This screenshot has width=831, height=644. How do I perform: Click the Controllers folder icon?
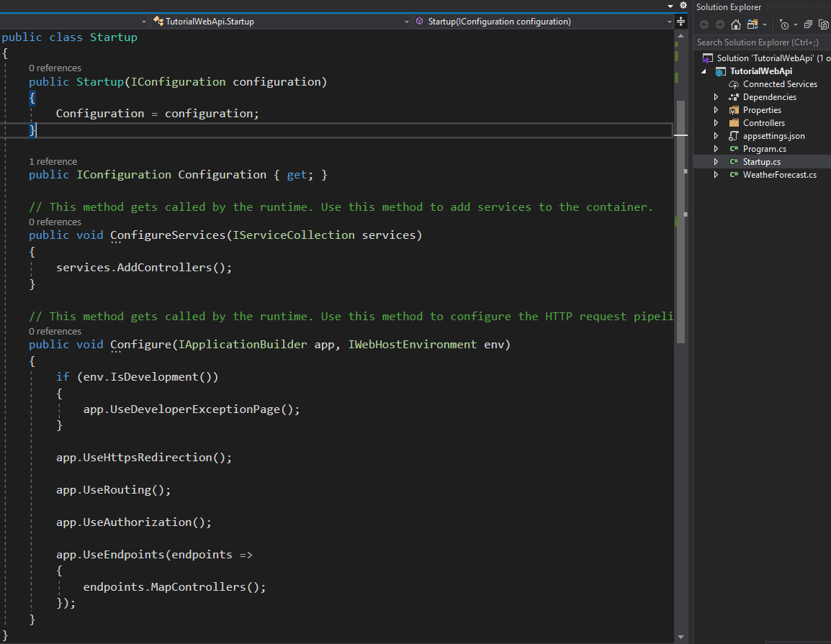pyautogui.click(x=734, y=123)
